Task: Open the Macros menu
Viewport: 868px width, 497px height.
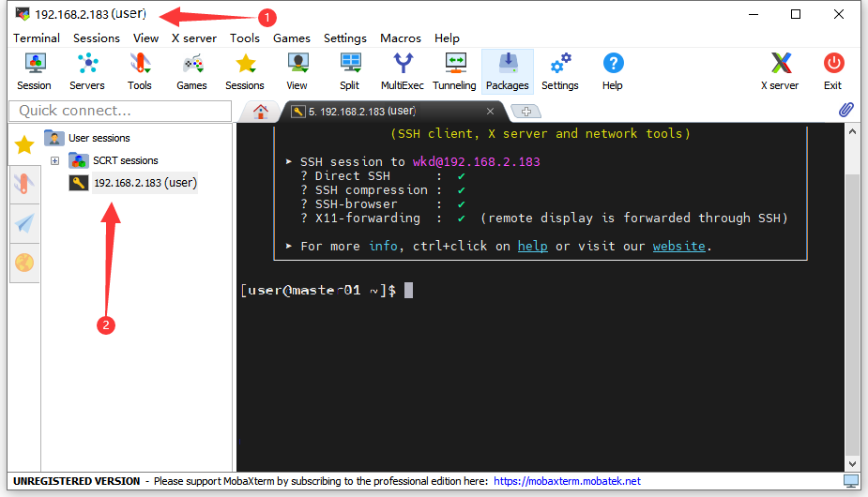Action: [401, 38]
